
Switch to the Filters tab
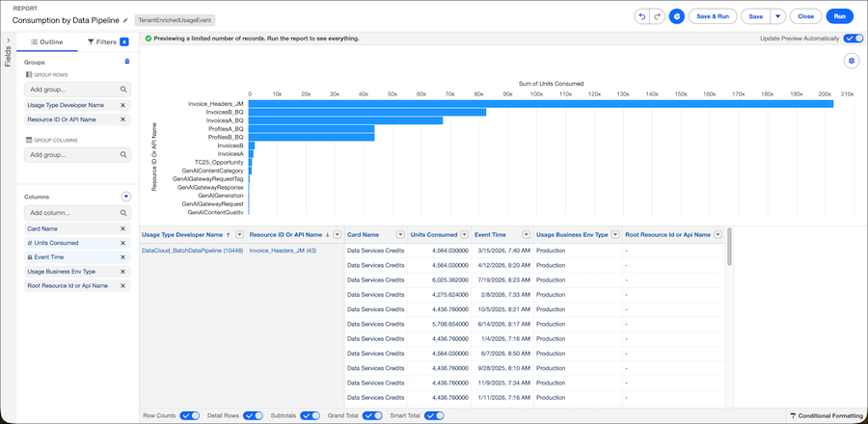108,42
